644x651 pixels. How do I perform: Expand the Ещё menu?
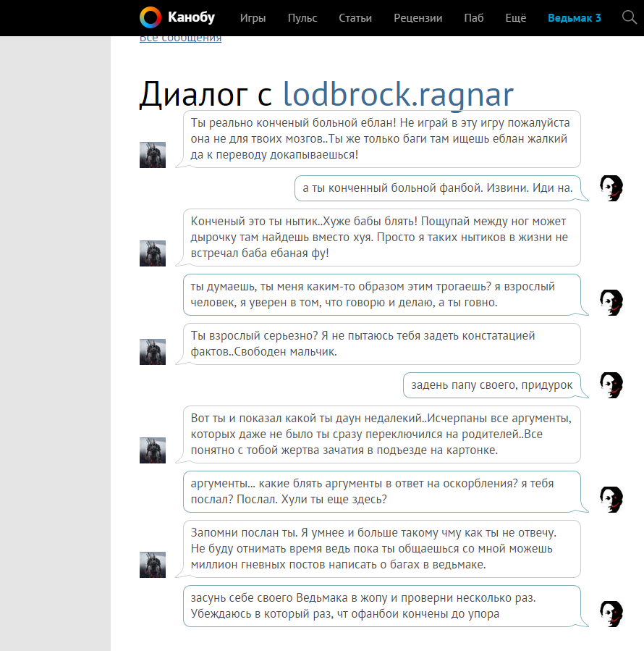516,18
